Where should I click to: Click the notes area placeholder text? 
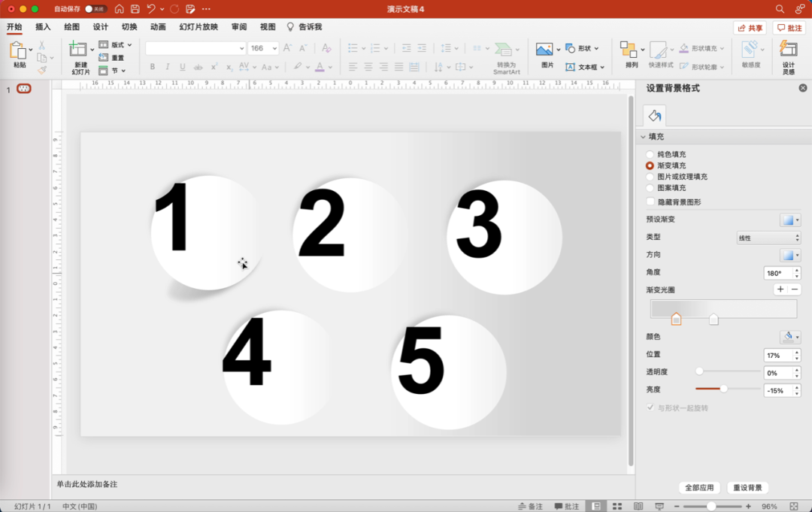click(x=87, y=485)
